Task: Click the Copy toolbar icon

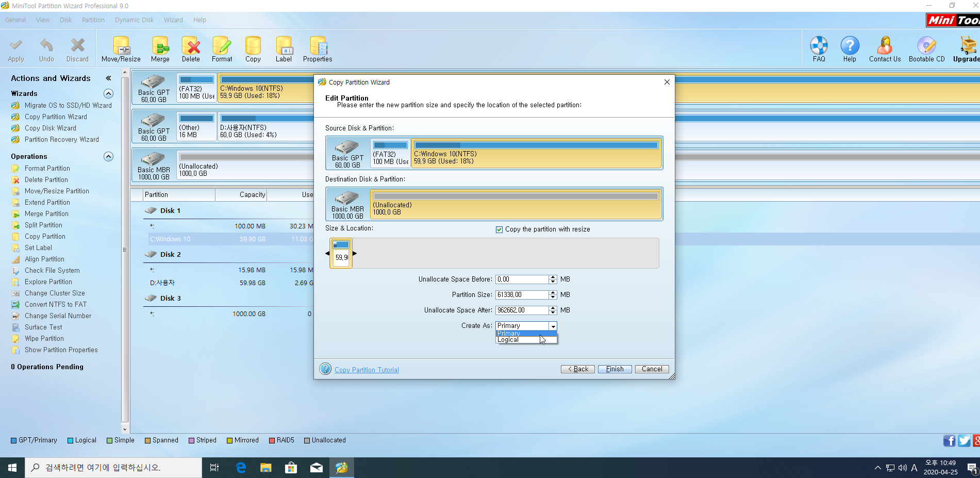Action: (253, 50)
